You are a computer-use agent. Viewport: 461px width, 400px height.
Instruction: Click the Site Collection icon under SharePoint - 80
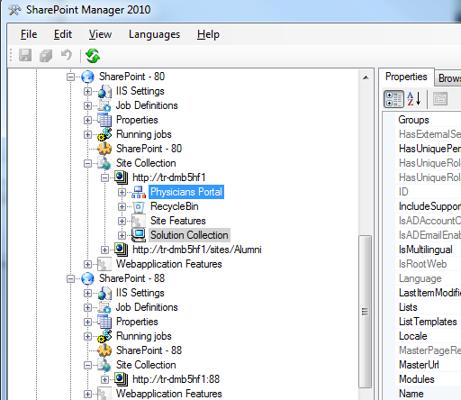[x=104, y=163]
